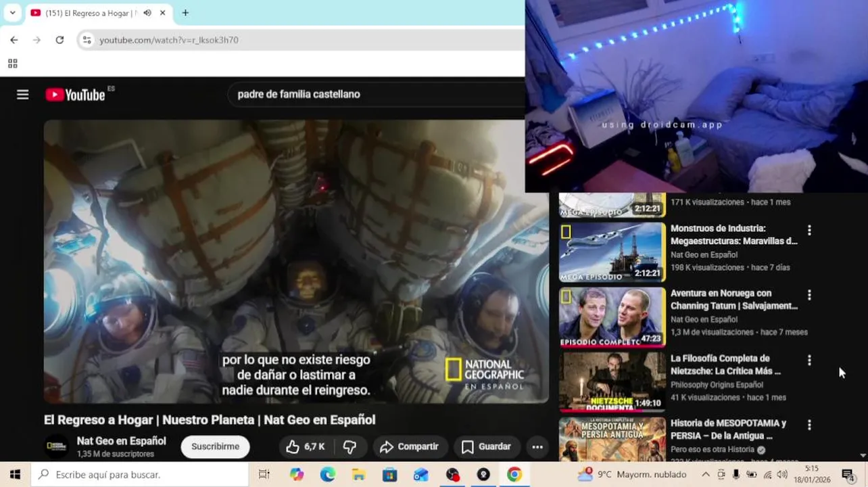Image resolution: width=868 pixels, height=487 pixels.
Task: Open the Monstruos de Industria video thumbnail
Action: pos(612,252)
